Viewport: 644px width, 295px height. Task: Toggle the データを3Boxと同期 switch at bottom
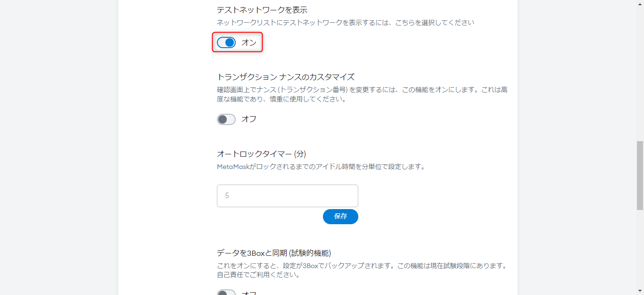pyautogui.click(x=226, y=293)
